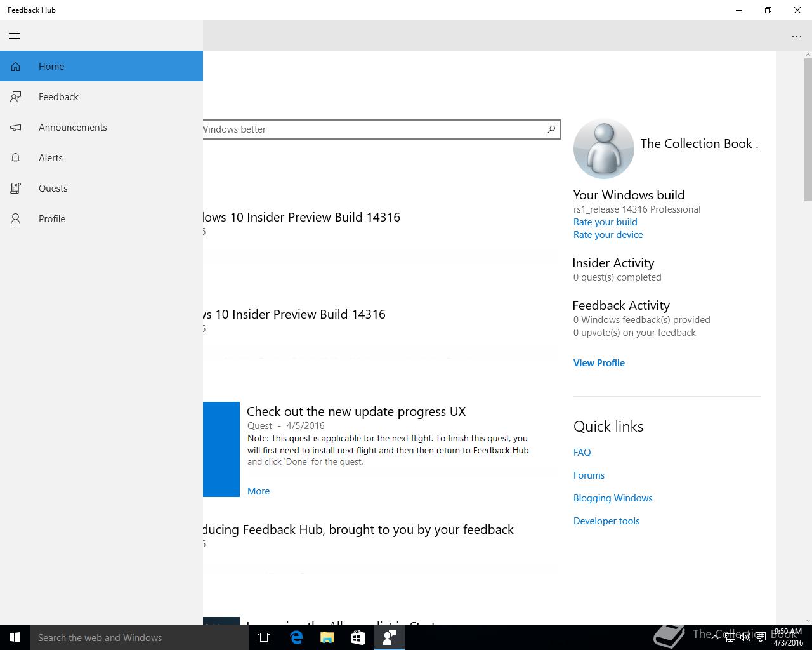Click the vertical scrollbar thumb
This screenshot has height=650, width=812.
[808, 130]
